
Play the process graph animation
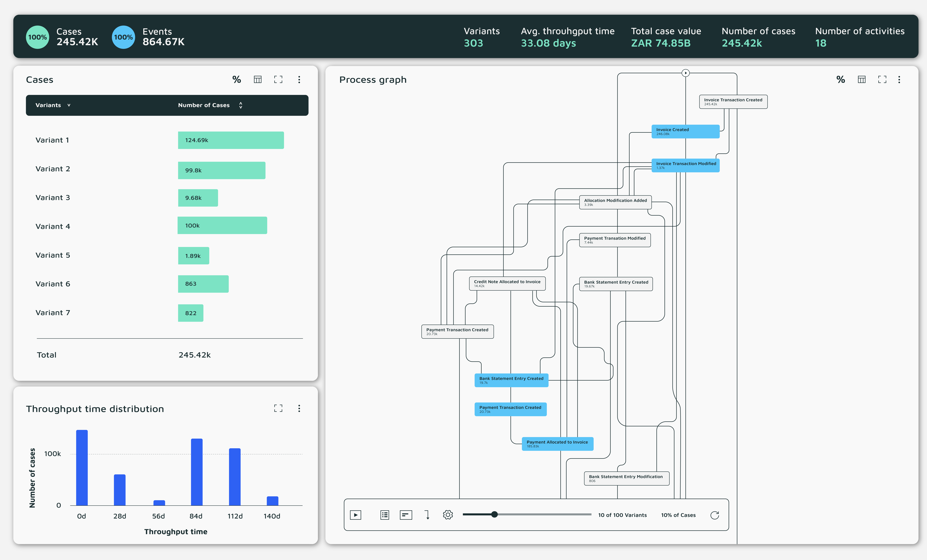(356, 515)
